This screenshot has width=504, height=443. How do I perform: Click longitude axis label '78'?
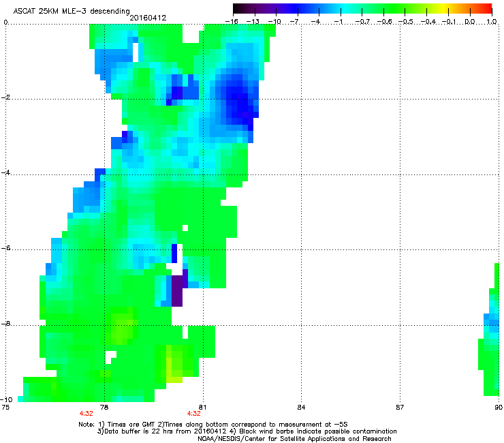(x=104, y=408)
